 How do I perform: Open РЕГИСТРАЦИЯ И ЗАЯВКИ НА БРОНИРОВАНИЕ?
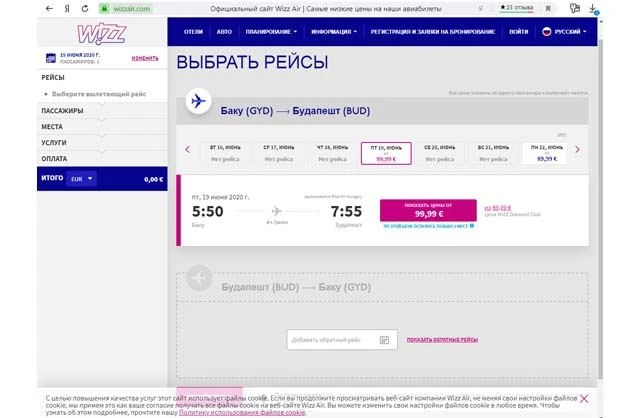tap(433, 32)
